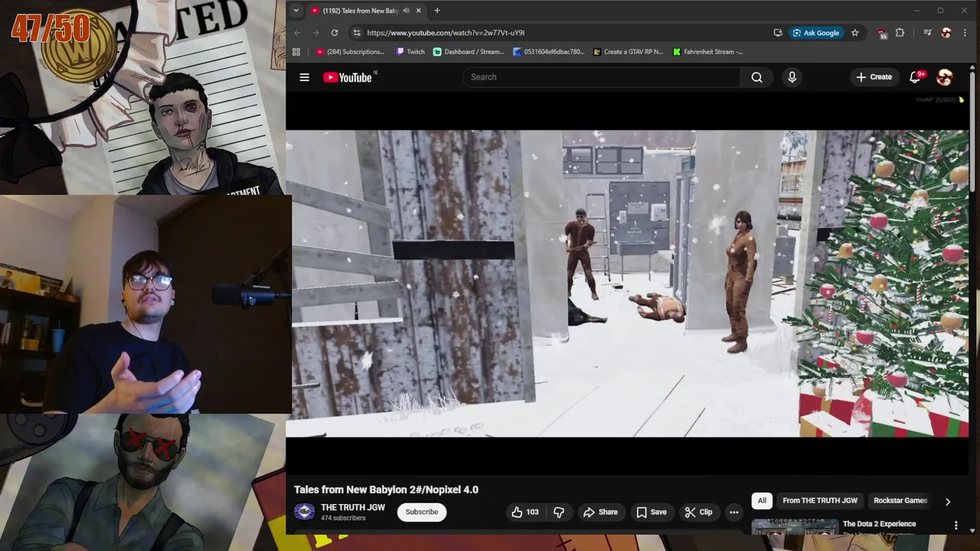Reload the page in Chrome
Viewport: 980px width, 551px height.
click(x=335, y=33)
